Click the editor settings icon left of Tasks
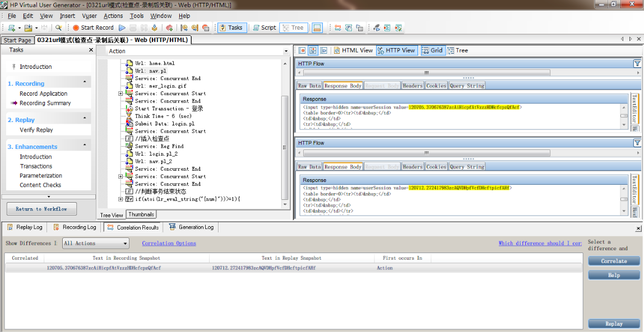Image resolution: width=644 pixels, height=332 pixels. [206, 28]
